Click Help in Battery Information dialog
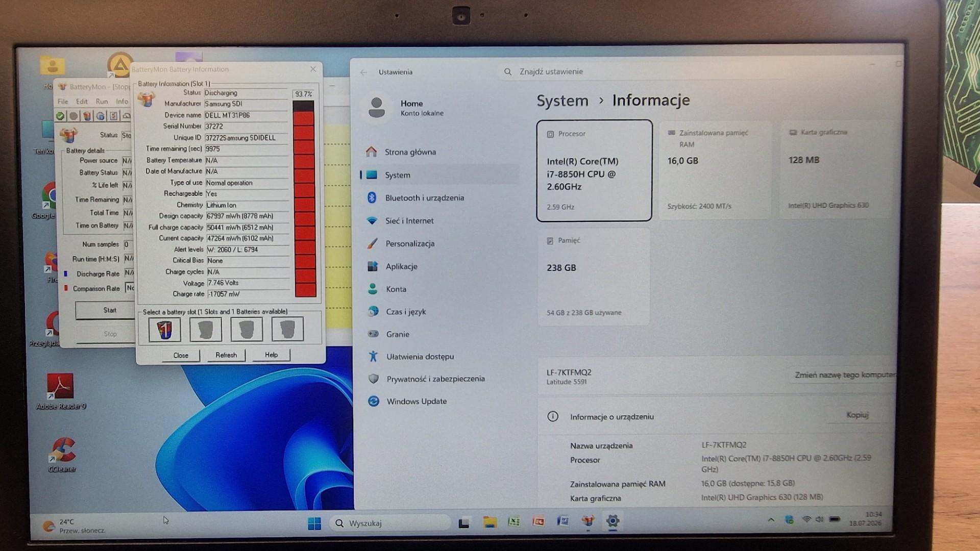Screen dimensions: 980x551 point(271,355)
